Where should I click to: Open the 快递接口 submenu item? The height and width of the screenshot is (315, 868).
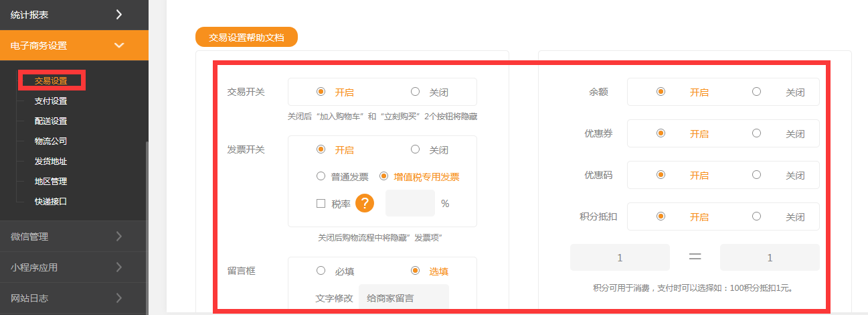(x=51, y=201)
